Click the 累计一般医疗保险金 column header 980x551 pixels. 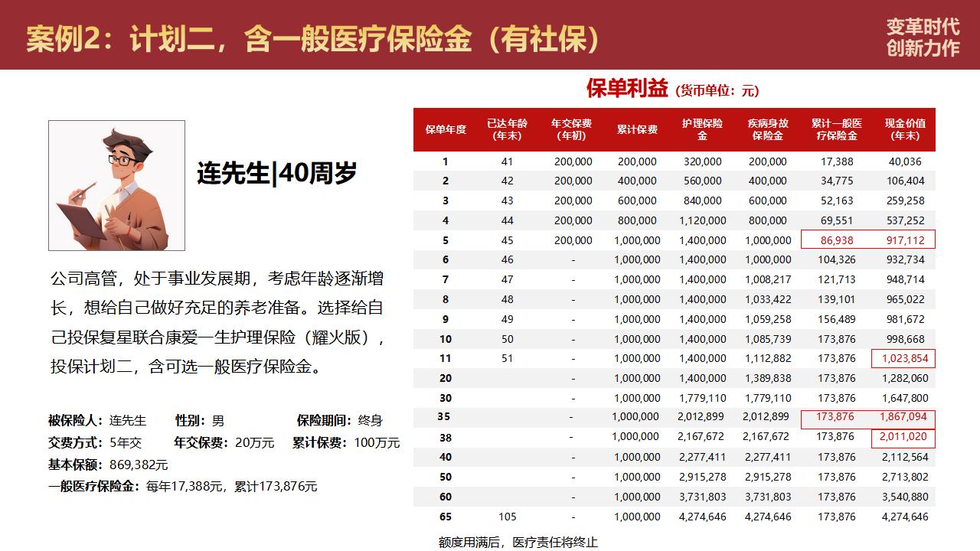(x=836, y=129)
